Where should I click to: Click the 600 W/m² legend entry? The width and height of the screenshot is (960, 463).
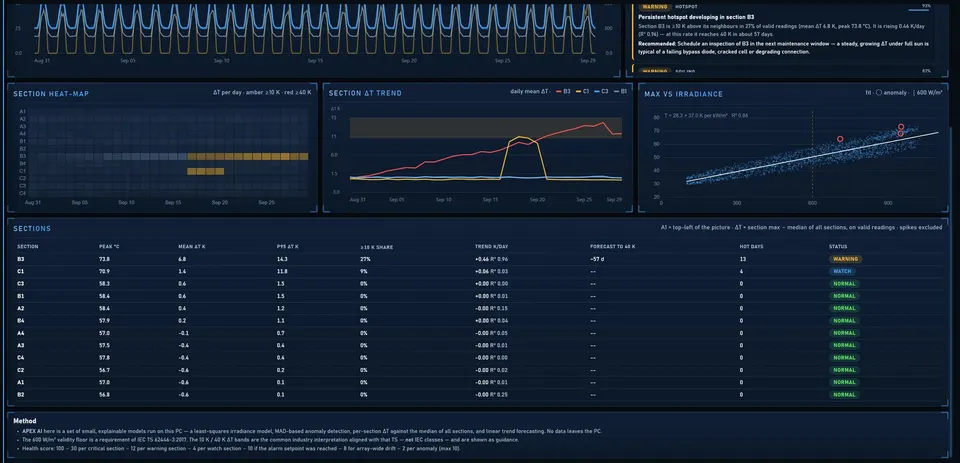(929, 93)
